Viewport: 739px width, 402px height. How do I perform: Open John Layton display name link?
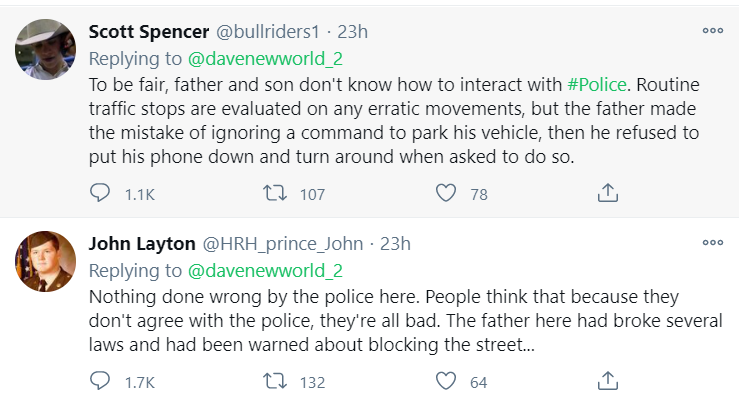(x=141, y=244)
